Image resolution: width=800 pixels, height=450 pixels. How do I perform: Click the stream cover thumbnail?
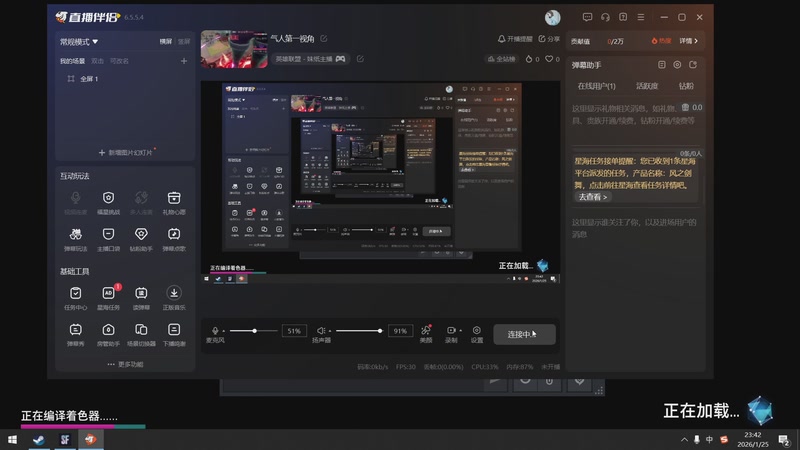(234, 49)
